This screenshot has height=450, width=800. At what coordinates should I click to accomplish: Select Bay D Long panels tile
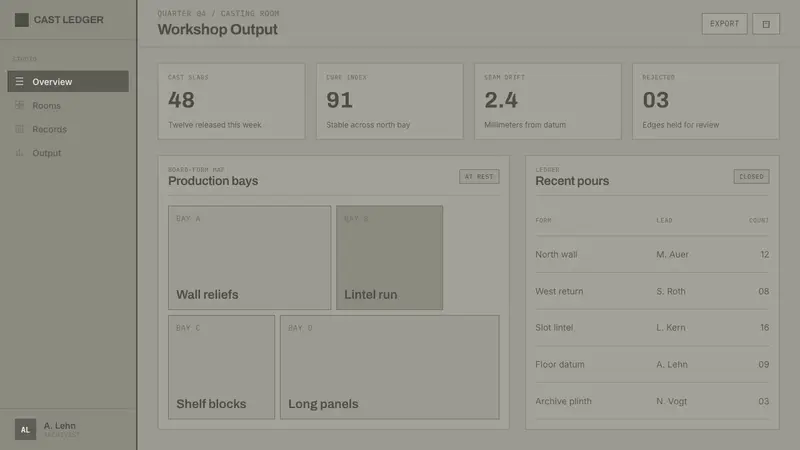point(390,367)
